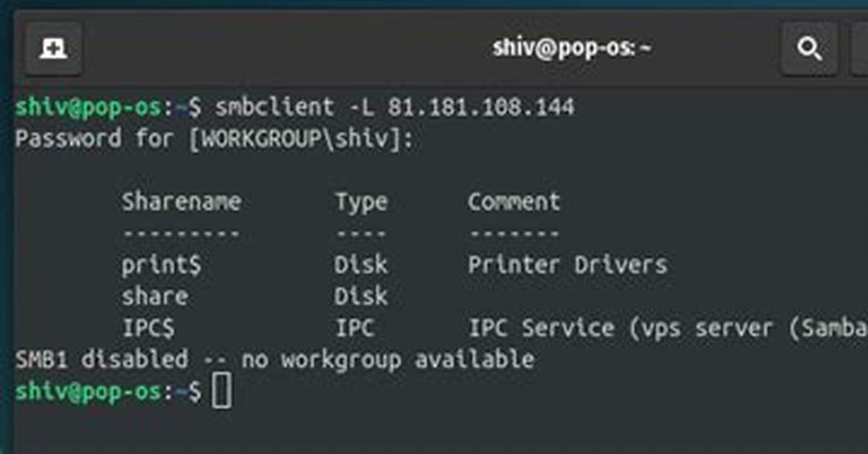Select the IPC$ share name
868x454 pixels.
point(148,328)
